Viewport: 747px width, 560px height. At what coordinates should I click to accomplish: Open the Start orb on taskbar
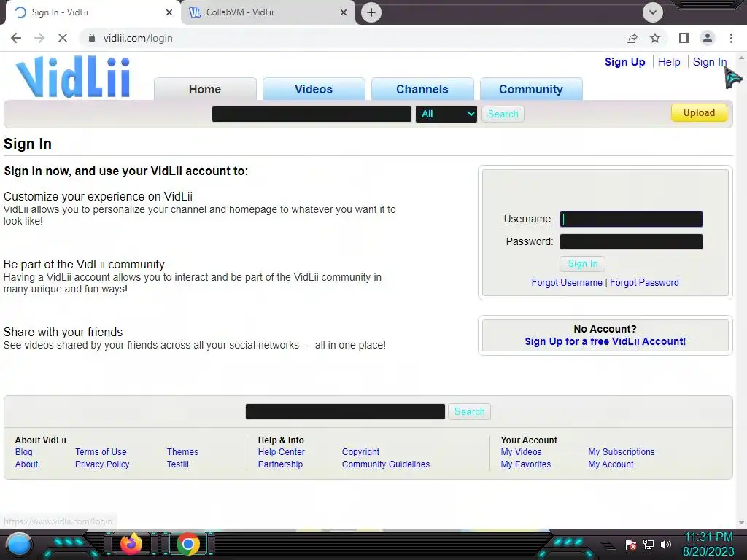tap(18, 544)
